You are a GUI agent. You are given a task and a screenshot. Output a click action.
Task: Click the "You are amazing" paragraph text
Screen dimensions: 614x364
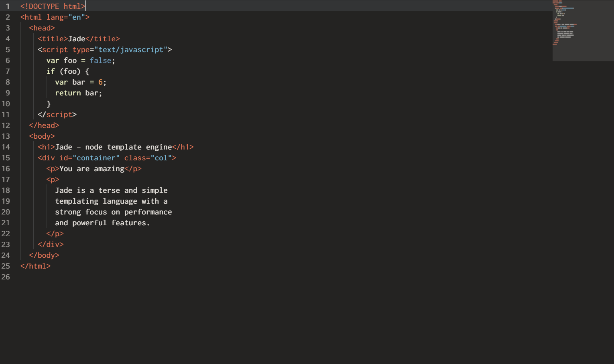92,169
